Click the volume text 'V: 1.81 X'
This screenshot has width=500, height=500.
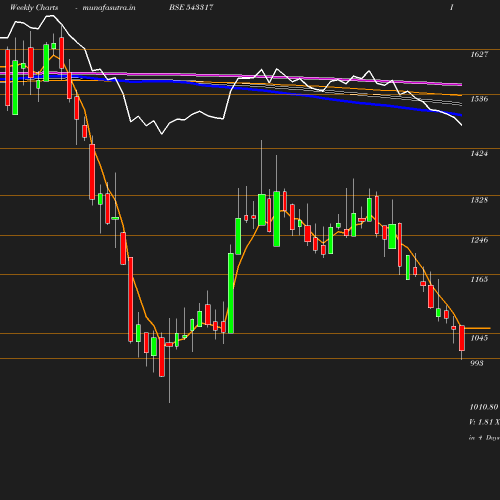484,422
